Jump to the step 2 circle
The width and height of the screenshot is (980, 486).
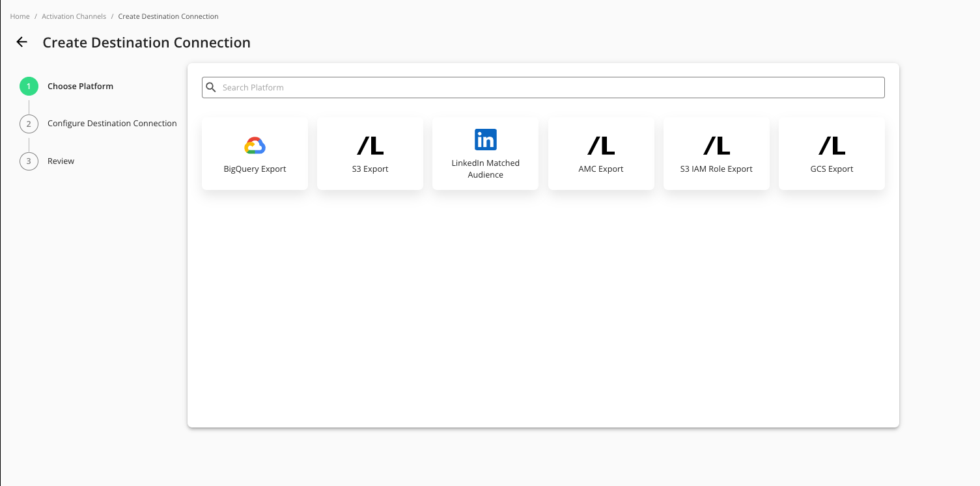(29, 124)
